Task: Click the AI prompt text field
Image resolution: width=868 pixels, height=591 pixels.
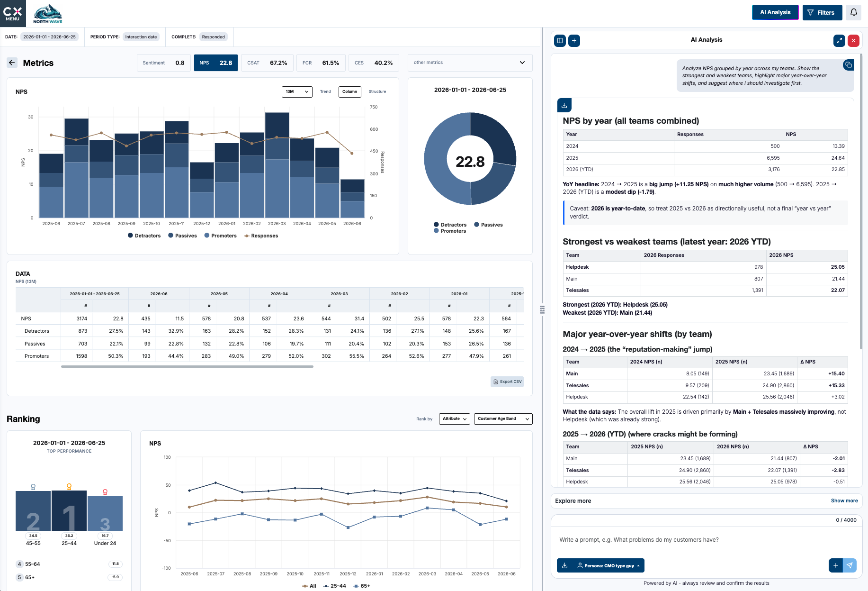Action: tap(706, 540)
